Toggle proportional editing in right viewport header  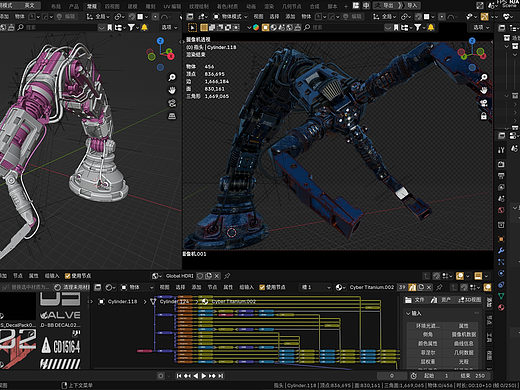(442, 16)
